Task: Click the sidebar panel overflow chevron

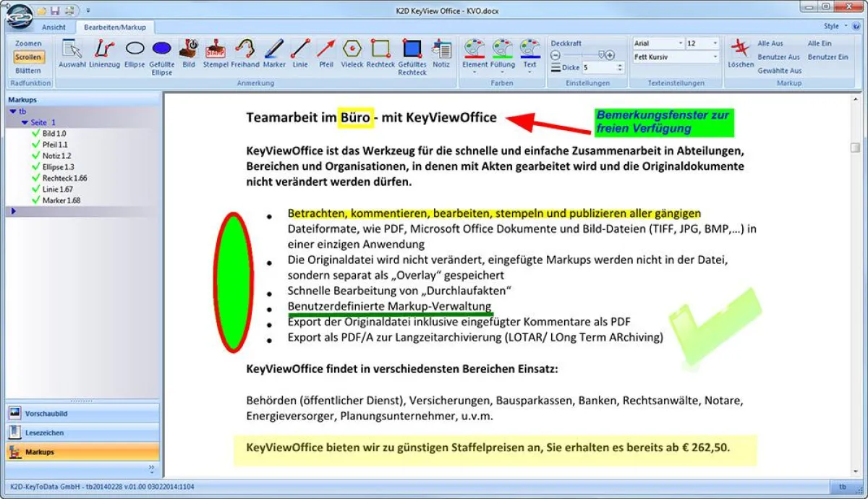Action: [152, 468]
